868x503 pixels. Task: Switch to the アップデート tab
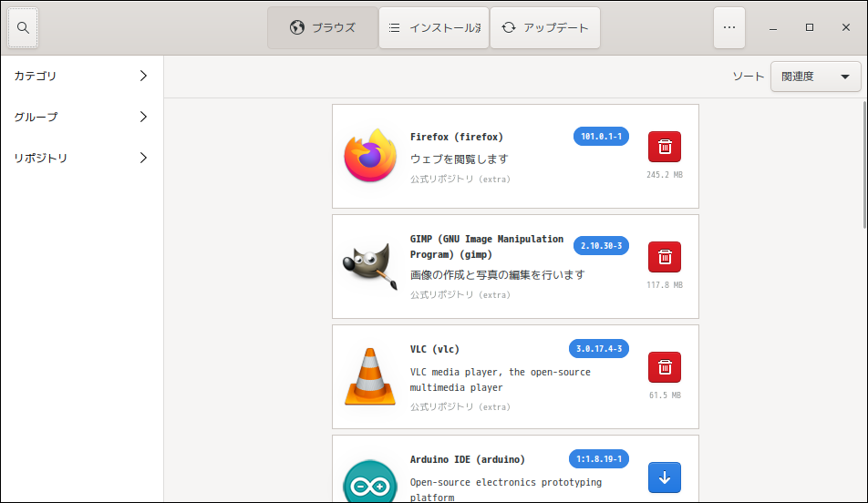tap(545, 27)
